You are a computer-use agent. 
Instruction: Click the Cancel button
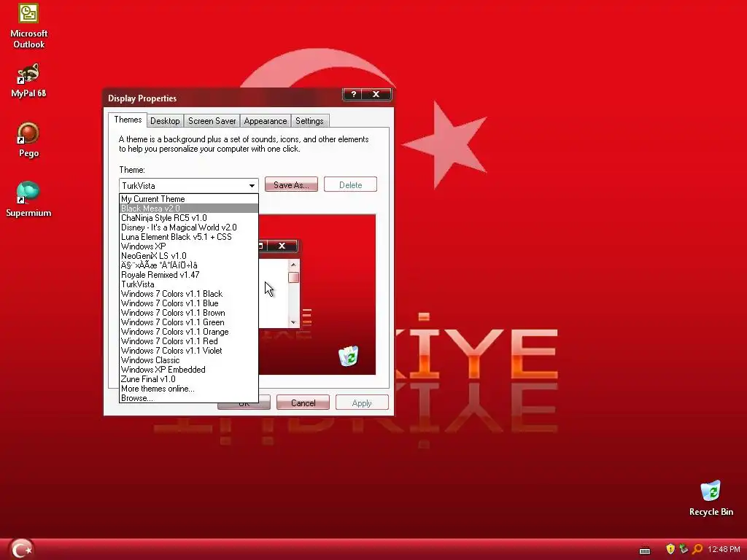[x=303, y=402]
